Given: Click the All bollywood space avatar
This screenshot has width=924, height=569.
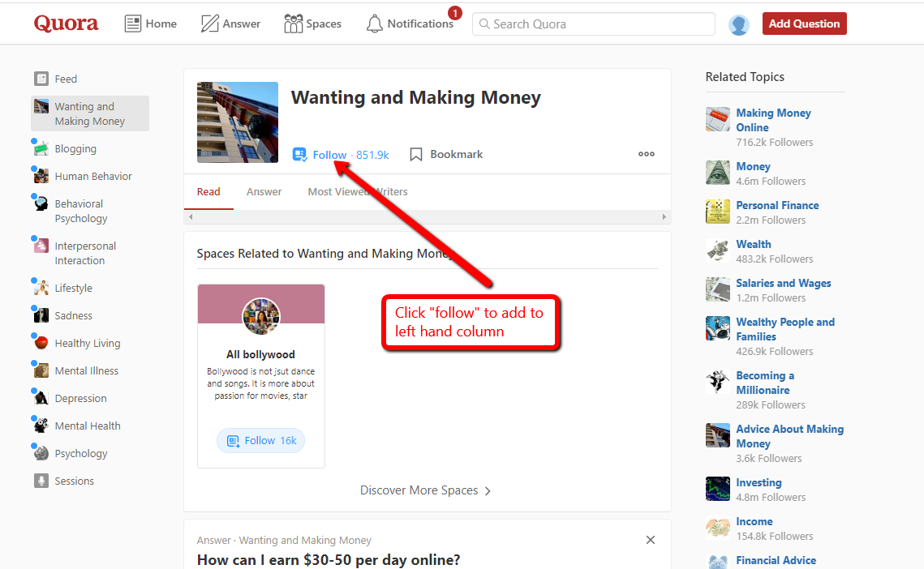Looking at the screenshot, I should [261, 316].
